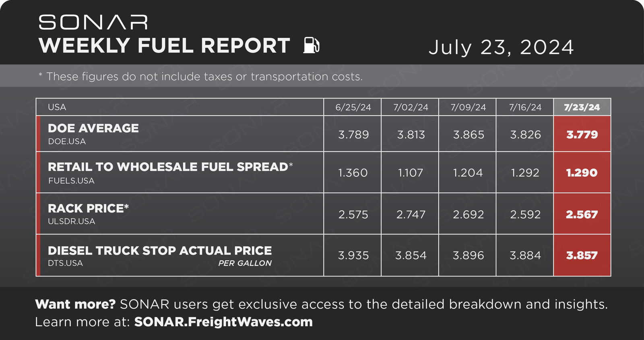The width and height of the screenshot is (644, 340).
Task: Select the 7/23/24 column header
Action: pos(582,107)
